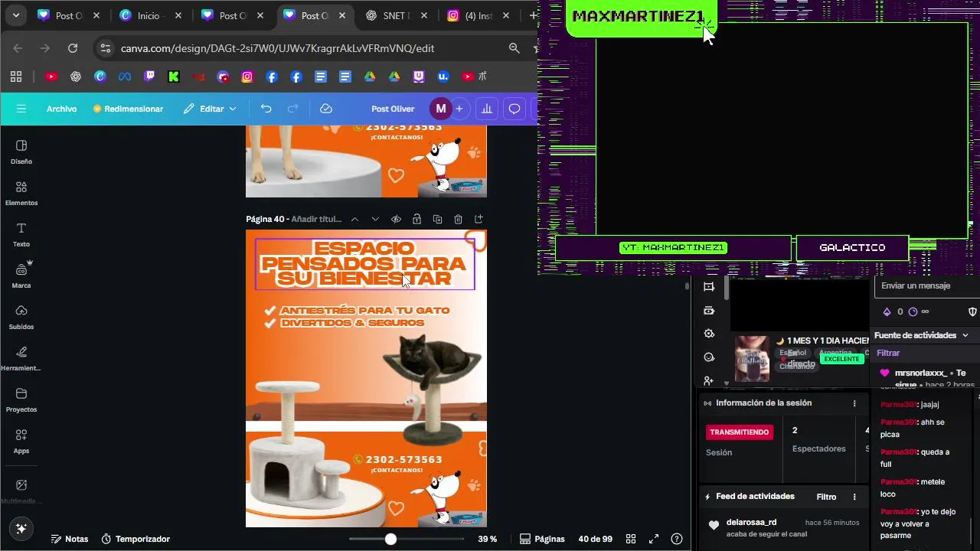Image resolution: width=980 pixels, height=551 pixels.
Task: Click the Filtro button in Feed de actividades
Action: [x=826, y=497]
